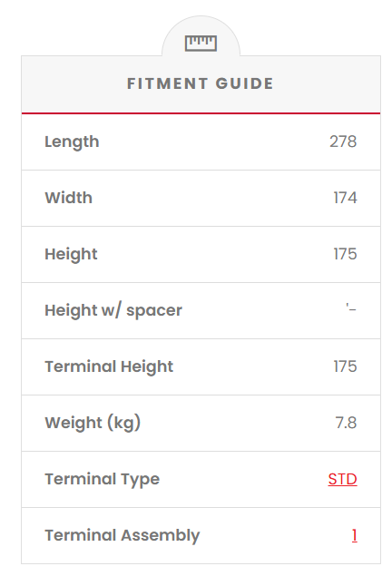Click the Width value 174
The width and height of the screenshot is (392, 576).
pos(346,198)
